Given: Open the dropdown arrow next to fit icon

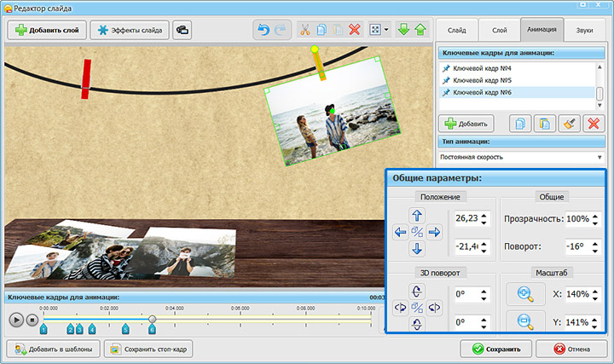Looking at the screenshot, I should 386,30.
